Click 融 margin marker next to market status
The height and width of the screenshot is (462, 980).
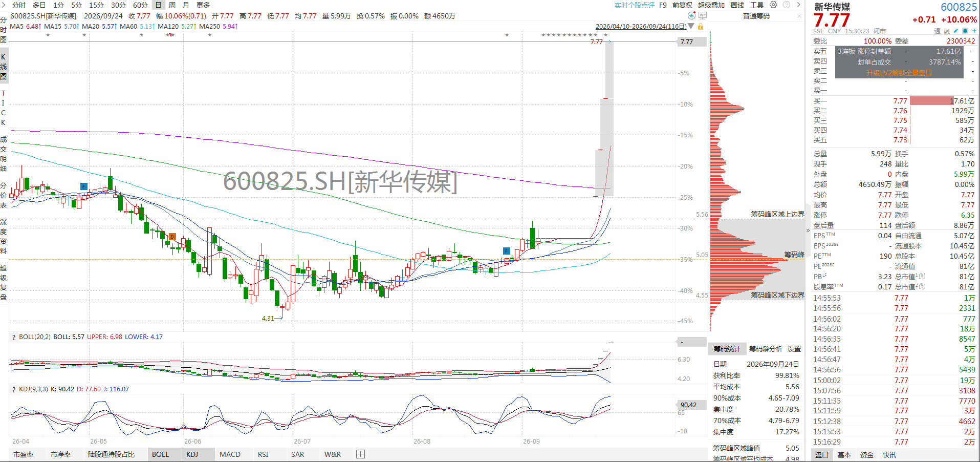pyautogui.click(x=947, y=31)
